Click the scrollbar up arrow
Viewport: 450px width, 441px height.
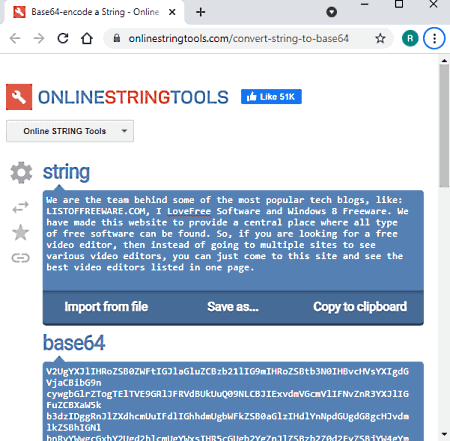[444, 61]
